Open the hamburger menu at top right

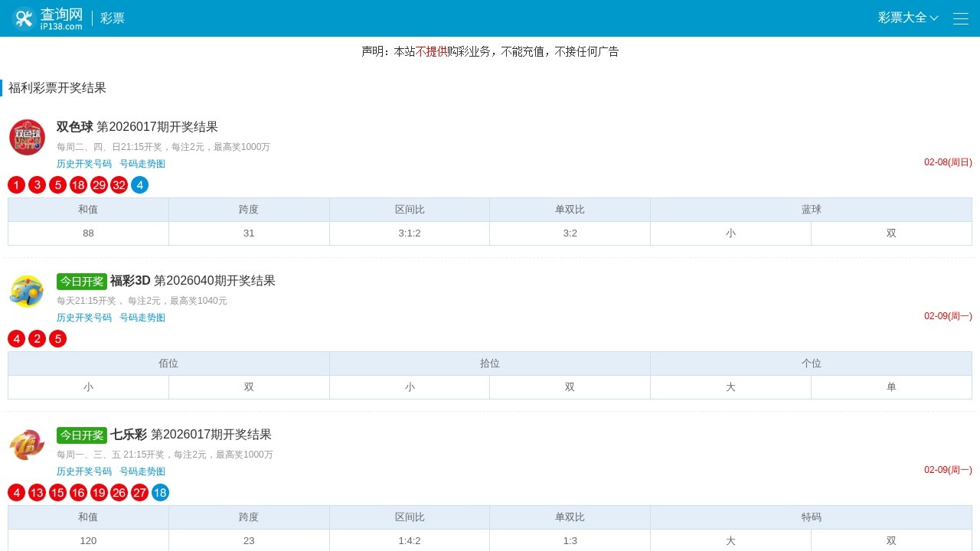[x=961, y=18]
